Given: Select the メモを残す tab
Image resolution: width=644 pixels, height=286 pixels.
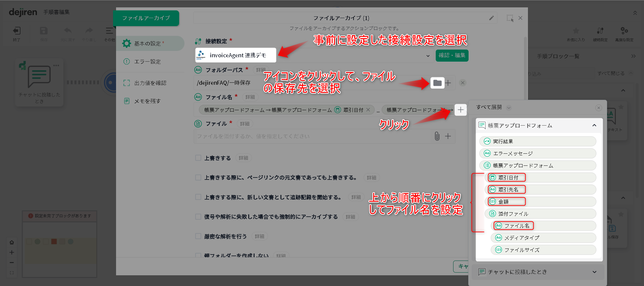Looking at the screenshot, I should (150, 101).
